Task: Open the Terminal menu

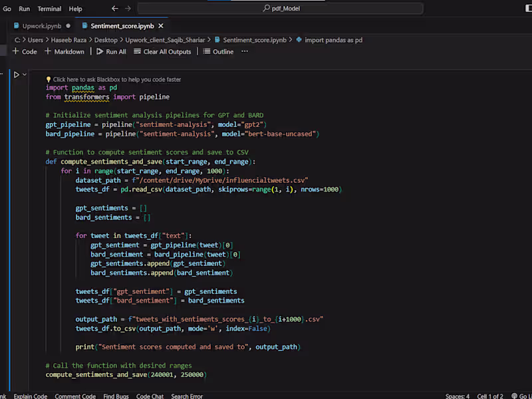Action: (x=49, y=9)
